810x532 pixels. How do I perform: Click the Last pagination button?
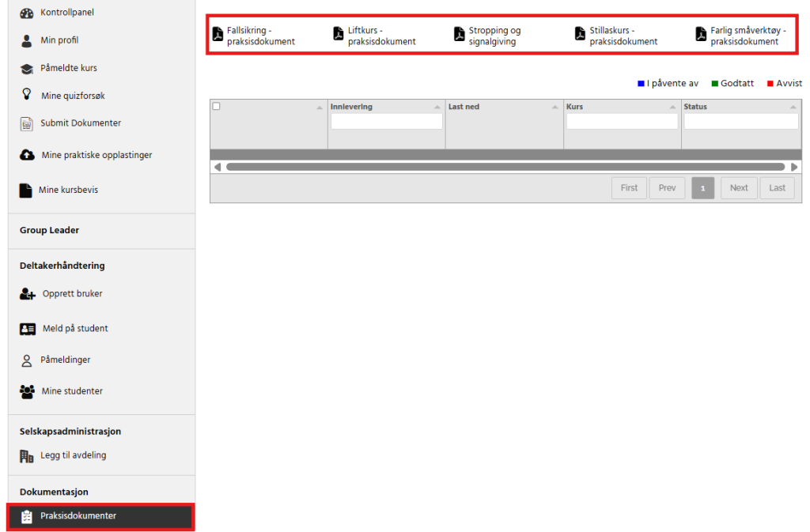(x=777, y=188)
